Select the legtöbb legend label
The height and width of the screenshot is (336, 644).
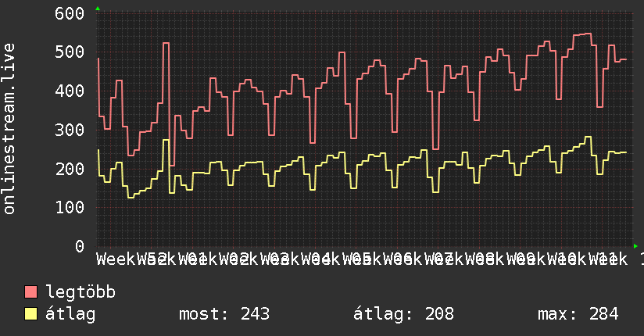pyautogui.click(x=80, y=292)
